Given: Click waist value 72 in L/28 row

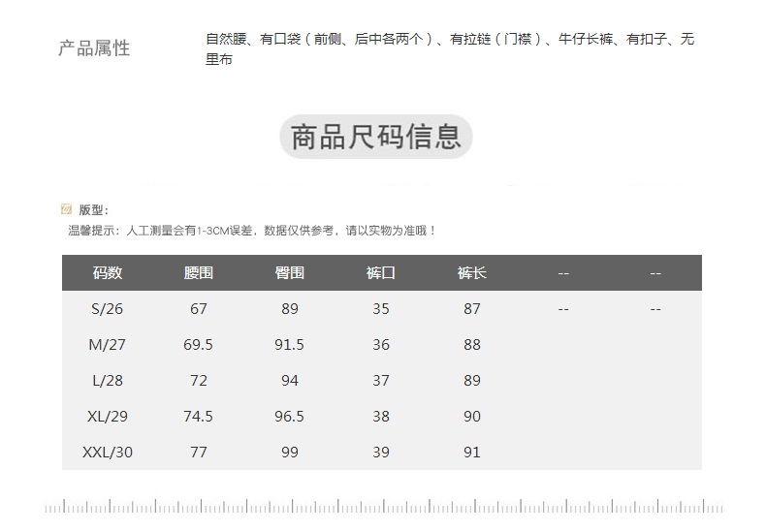Looking at the screenshot, I should pos(199,381).
